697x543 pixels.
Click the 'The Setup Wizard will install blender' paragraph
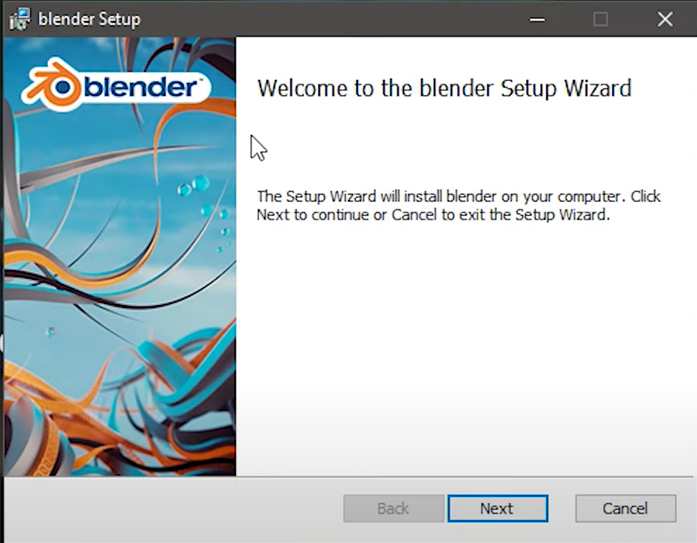point(459,205)
